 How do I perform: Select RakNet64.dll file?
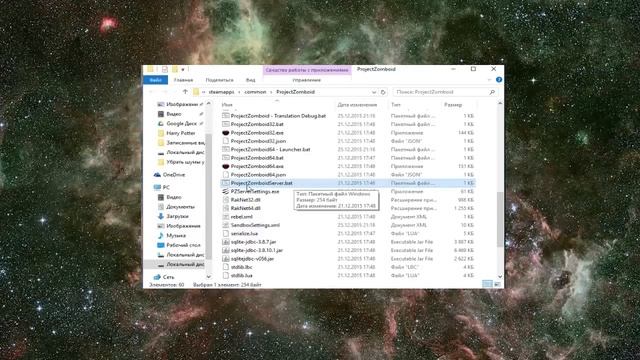pyautogui.click(x=245, y=208)
